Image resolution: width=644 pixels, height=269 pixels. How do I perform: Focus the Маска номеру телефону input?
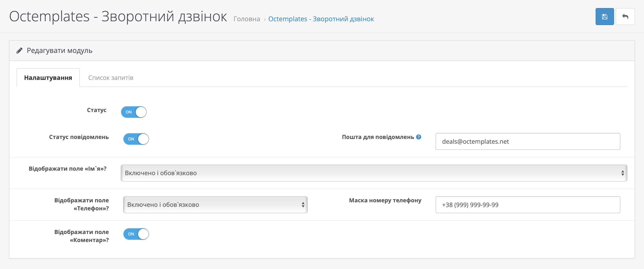[528, 205]
